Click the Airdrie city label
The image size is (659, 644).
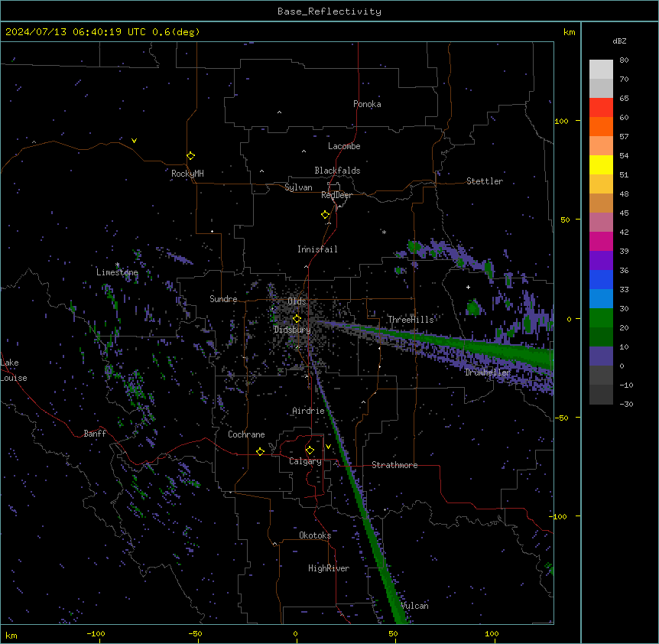(308, 411)
